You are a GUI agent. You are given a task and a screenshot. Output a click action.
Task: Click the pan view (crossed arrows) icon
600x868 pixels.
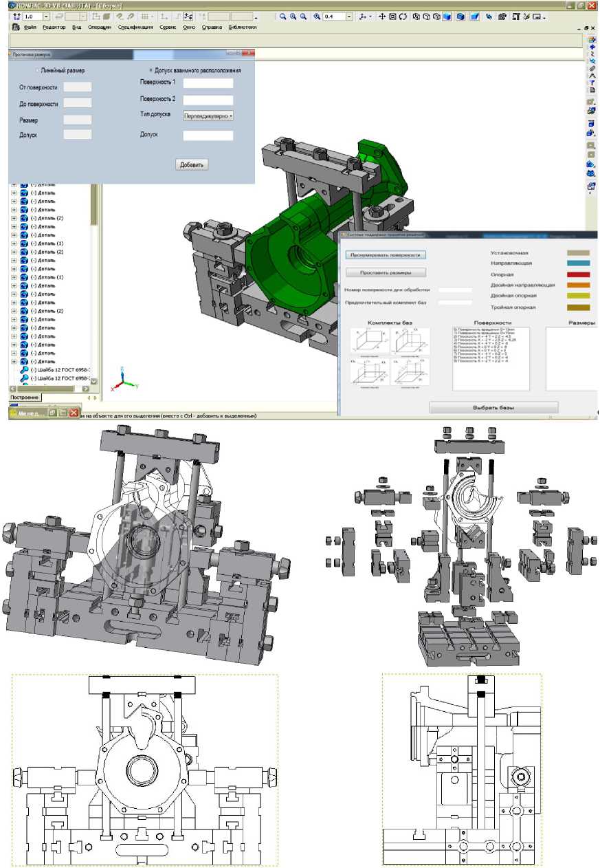point(383,16)
